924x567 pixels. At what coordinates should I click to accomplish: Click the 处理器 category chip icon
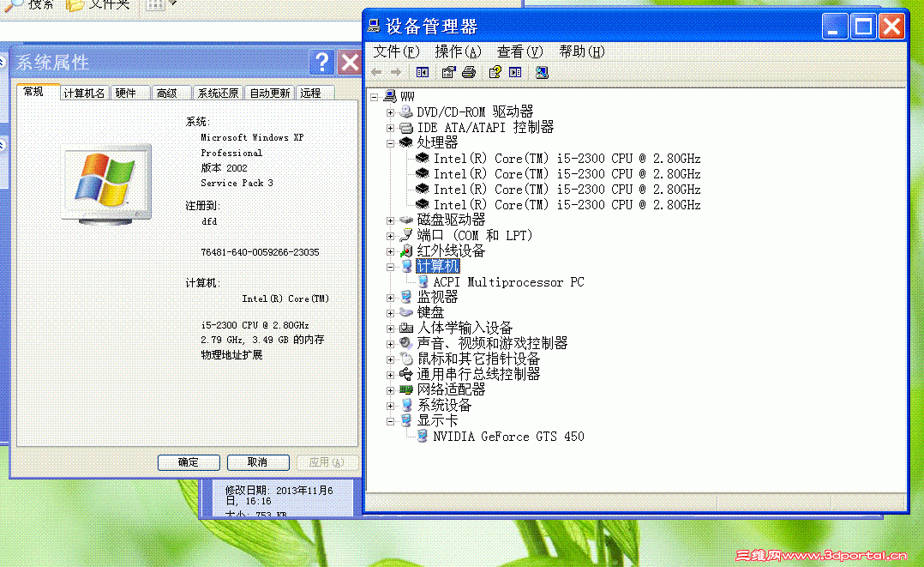click(406, 142)
